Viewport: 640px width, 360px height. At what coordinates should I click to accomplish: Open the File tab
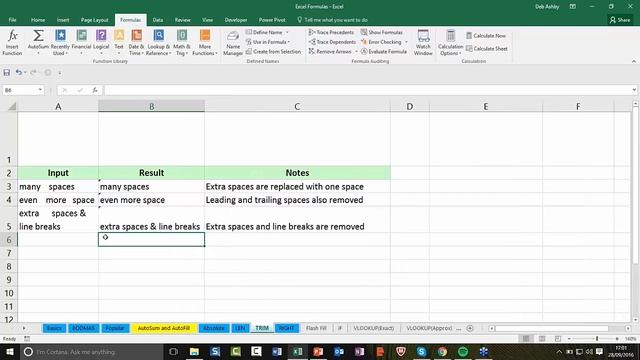click(x=12, y=20)
